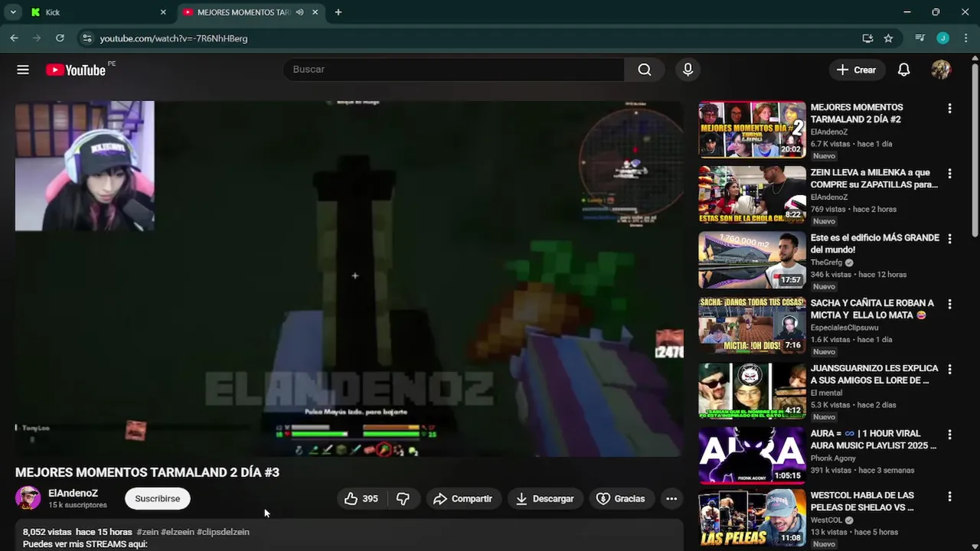This screenshot has width=980, height=551.
Task: Go to YouTube home via logo
Action: [x=75, y=70]
